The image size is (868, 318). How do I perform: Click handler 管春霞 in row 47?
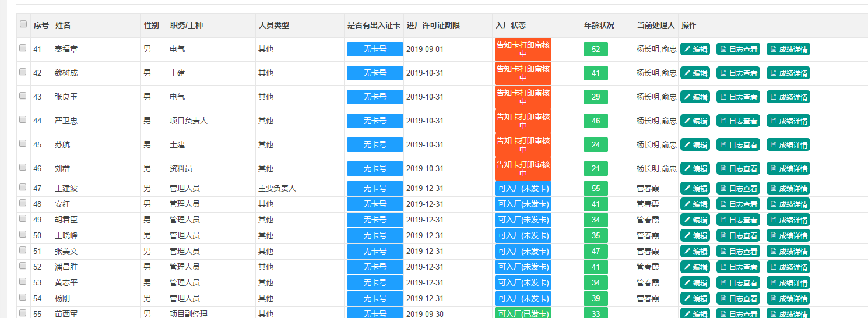(x=648, y=188)
